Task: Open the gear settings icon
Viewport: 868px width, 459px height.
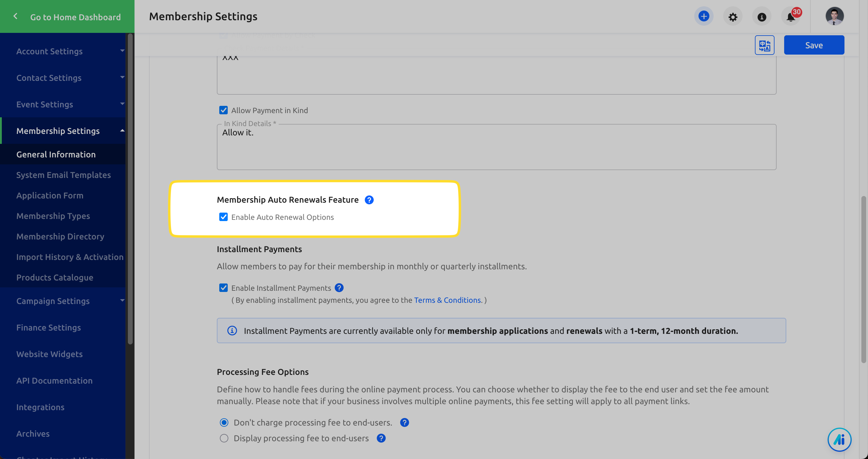Action: 733,17
